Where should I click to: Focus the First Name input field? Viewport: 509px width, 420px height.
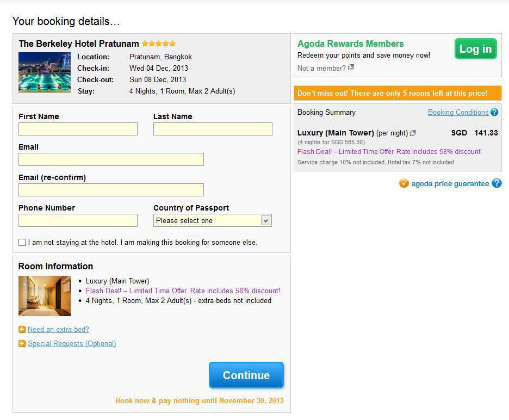click(x=78, y=129)
